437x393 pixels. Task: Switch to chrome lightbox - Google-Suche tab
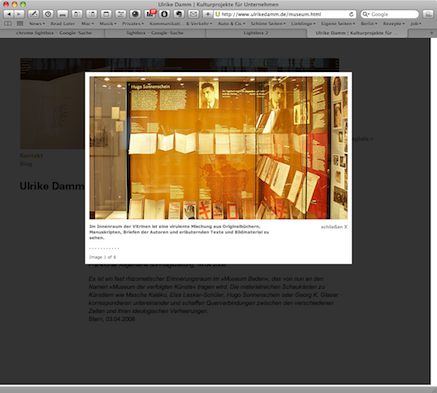tap(53, 33)
